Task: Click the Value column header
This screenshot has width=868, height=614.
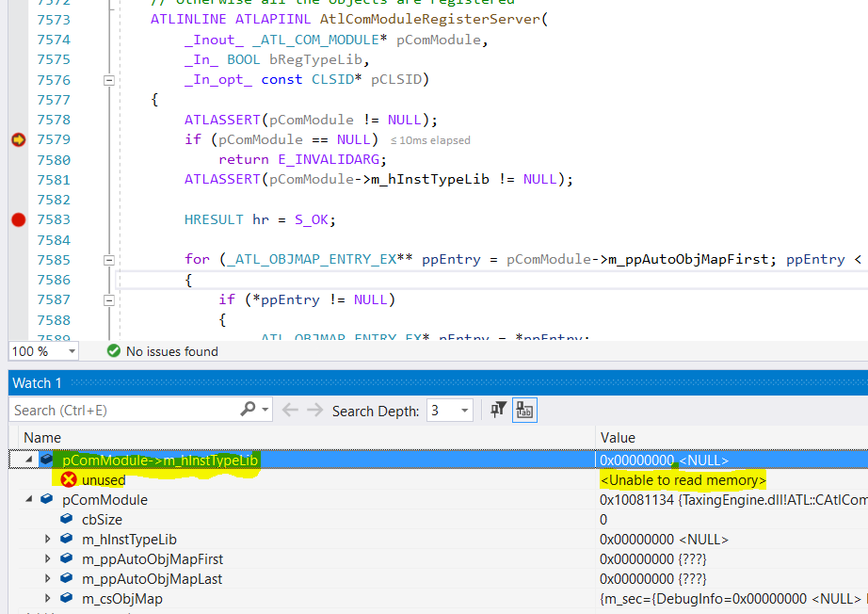Action: (x=618, y=438)
